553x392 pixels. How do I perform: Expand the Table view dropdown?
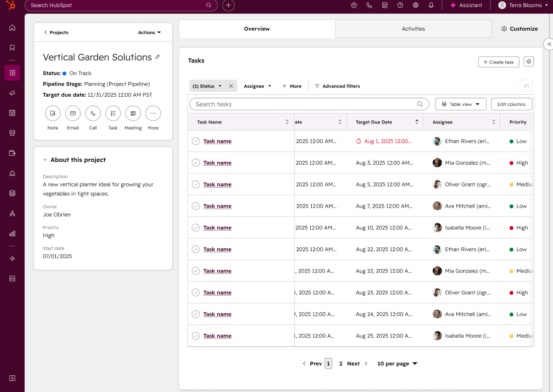click(x=461, y=104)
